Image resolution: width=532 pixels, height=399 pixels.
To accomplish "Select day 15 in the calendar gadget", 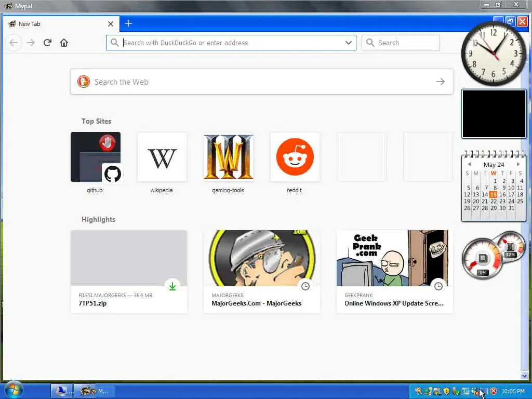I will click(494, 194).
